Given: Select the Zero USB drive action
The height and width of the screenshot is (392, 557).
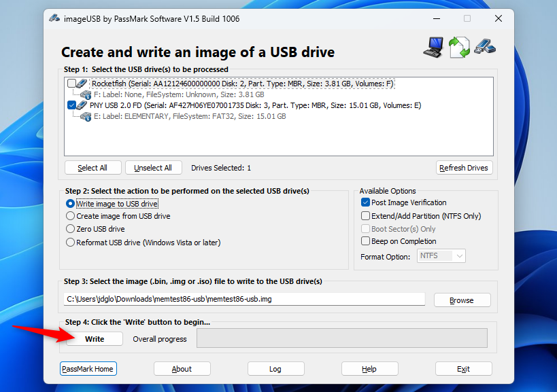Looking at the screenshot, I should tap(70, 228).
